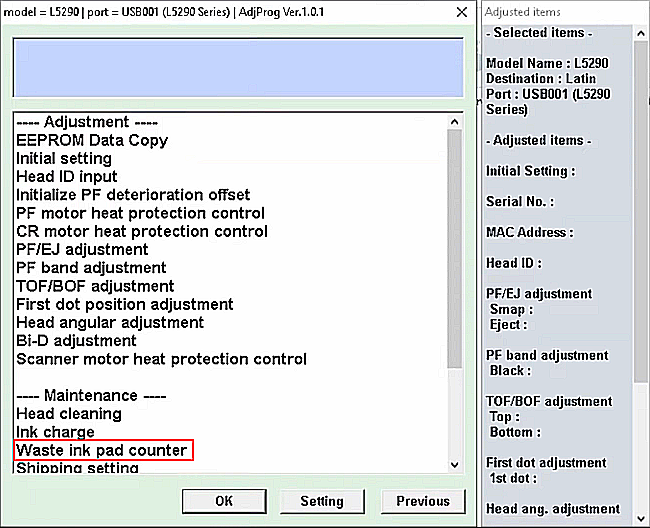Click Head ID label in Adjusted items panel

point(514,263)
